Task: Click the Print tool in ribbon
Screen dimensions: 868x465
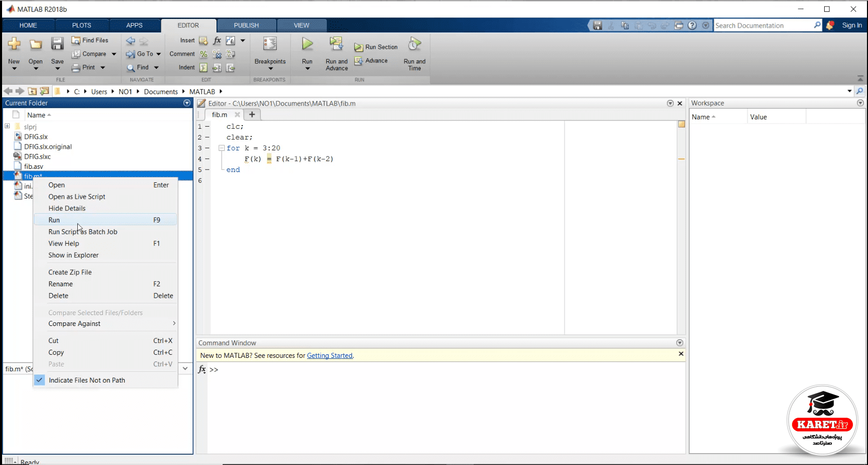Action: [84, 67]
